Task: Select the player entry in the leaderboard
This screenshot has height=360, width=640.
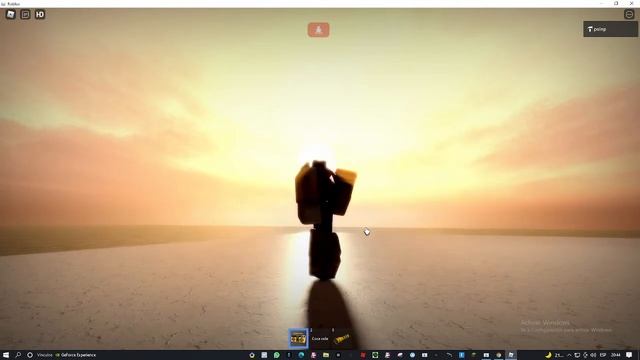Action: pyautogui.click(x=610, y=29)
